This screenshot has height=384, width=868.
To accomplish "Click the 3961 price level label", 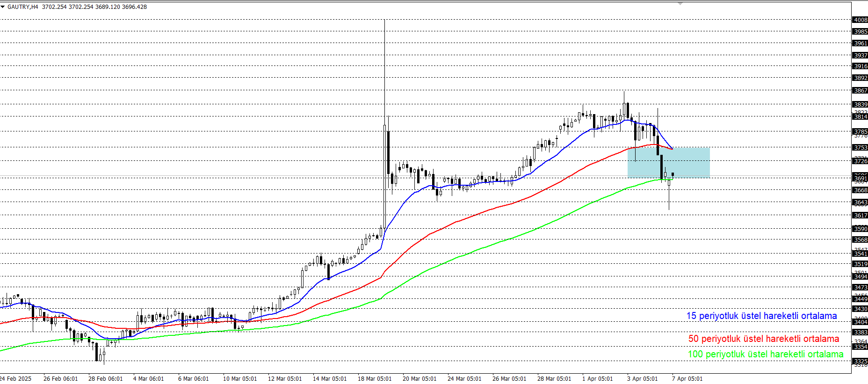I will (860, 43).
